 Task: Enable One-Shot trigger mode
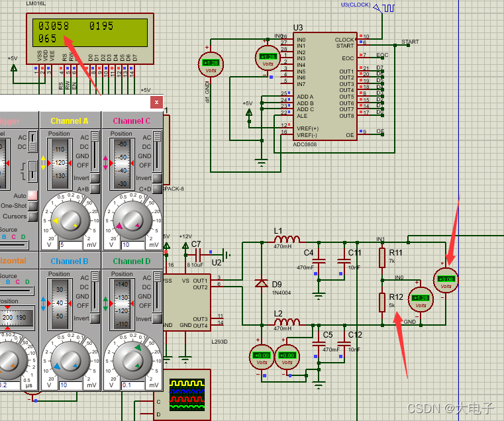(x=32, y=206)
